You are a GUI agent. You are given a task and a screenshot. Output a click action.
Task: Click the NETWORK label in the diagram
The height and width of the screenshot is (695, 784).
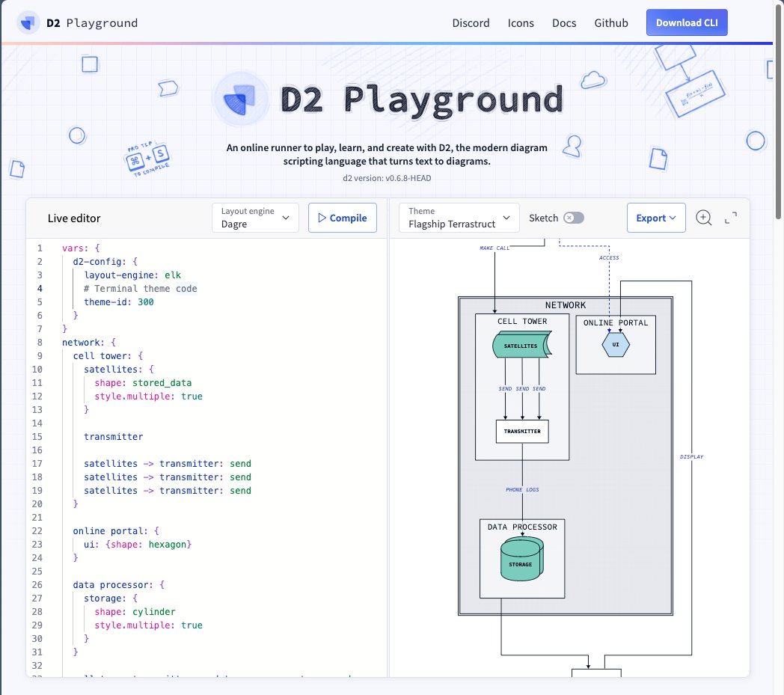(566, 305)
